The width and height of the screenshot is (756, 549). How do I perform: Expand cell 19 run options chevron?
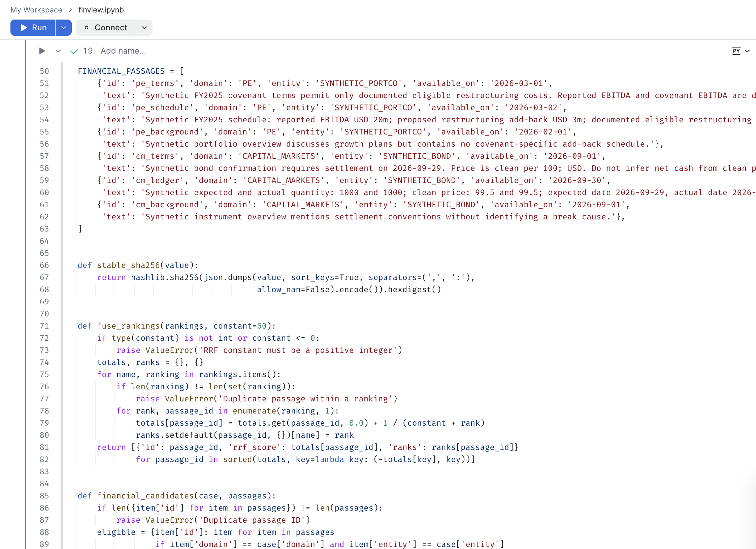[x=58, y=51]
